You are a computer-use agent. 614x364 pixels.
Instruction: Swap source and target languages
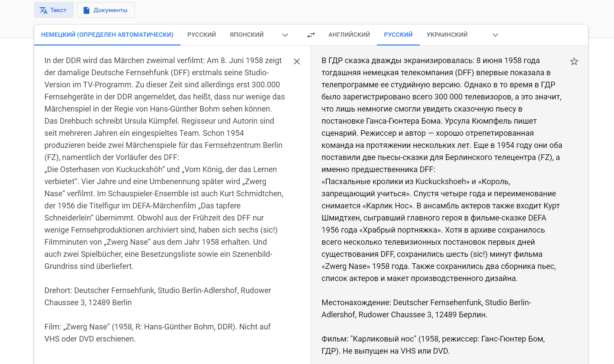(311, 35)
